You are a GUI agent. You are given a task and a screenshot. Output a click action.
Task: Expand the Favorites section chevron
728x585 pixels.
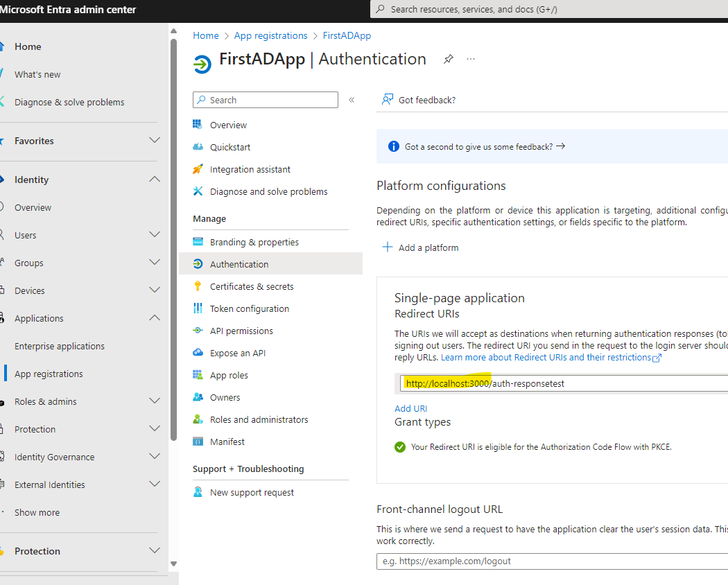(x=155, y=140)
